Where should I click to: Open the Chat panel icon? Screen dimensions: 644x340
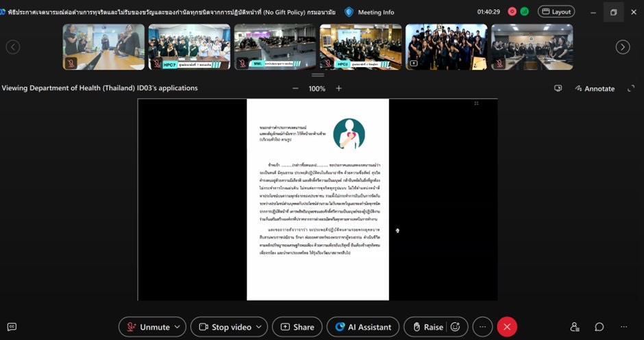(599, 327)
